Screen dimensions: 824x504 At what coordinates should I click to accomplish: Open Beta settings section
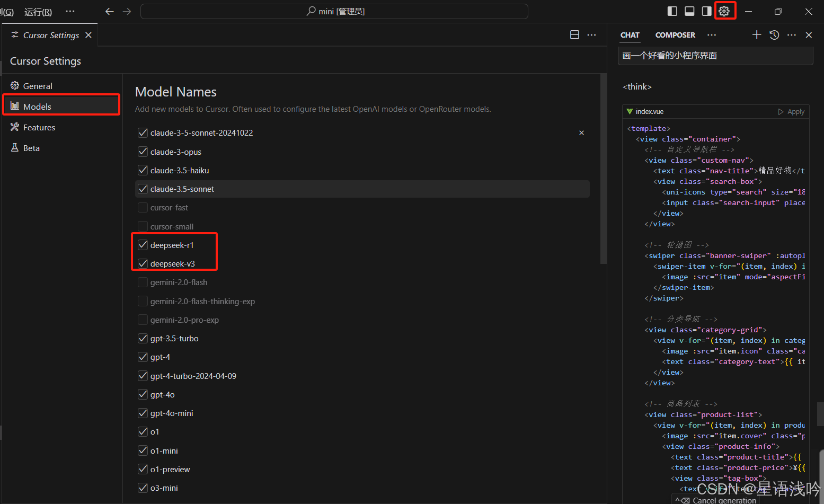61,148
